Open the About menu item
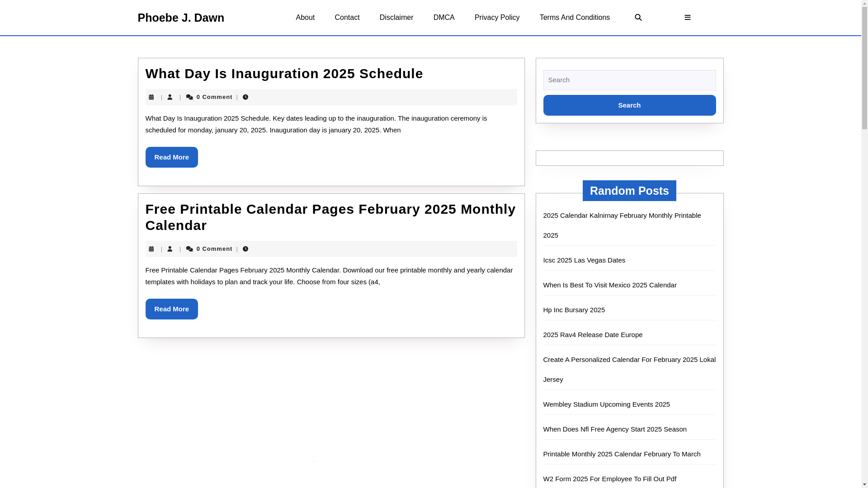 305,18
